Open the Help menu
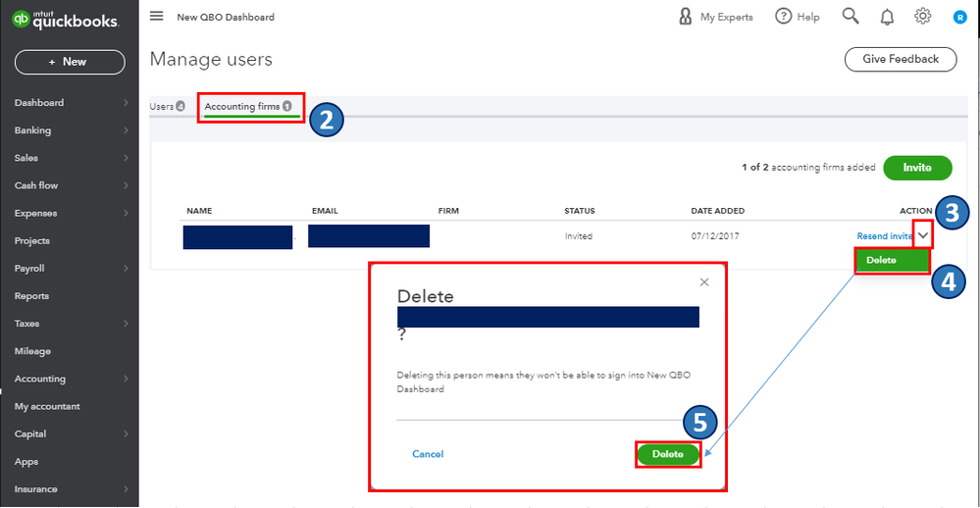 coord(798,17)
